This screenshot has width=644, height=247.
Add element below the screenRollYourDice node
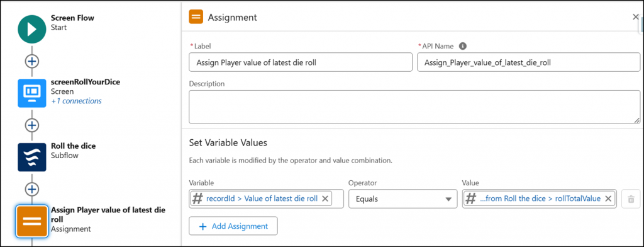pyautogui.click(x=32, y=125)
